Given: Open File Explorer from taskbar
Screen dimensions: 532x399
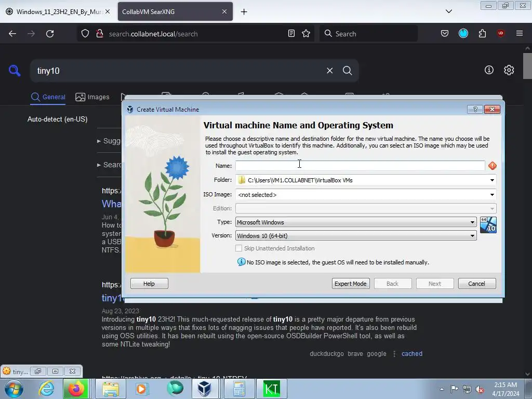Looking at the screenshot, I should pyautogui.click(x=111, y=389).
